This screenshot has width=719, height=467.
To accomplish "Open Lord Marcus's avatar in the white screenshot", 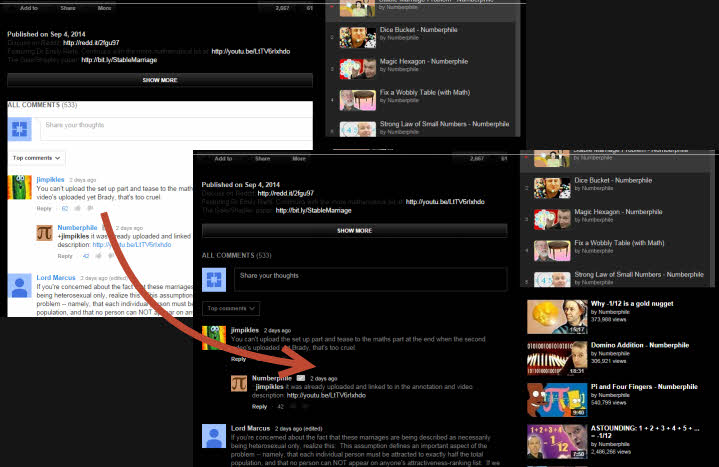I will 20,285.
